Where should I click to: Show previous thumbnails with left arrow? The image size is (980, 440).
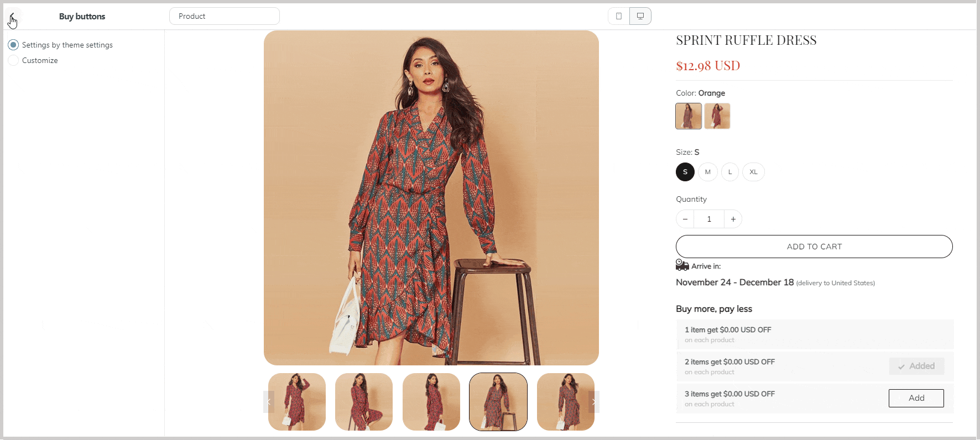pos(269,402)
